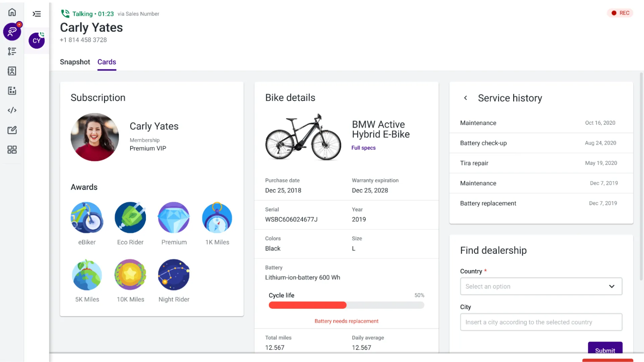The width and height of the screenshot is (644, 362).
Task: Open the Full specs link
Action: pyautogui.click(x=363, y=148)
